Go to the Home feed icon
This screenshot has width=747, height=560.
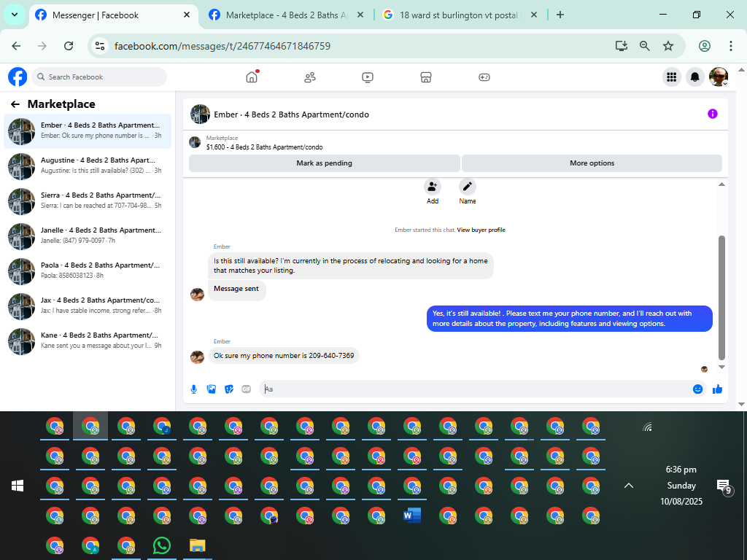pos(252,77)
